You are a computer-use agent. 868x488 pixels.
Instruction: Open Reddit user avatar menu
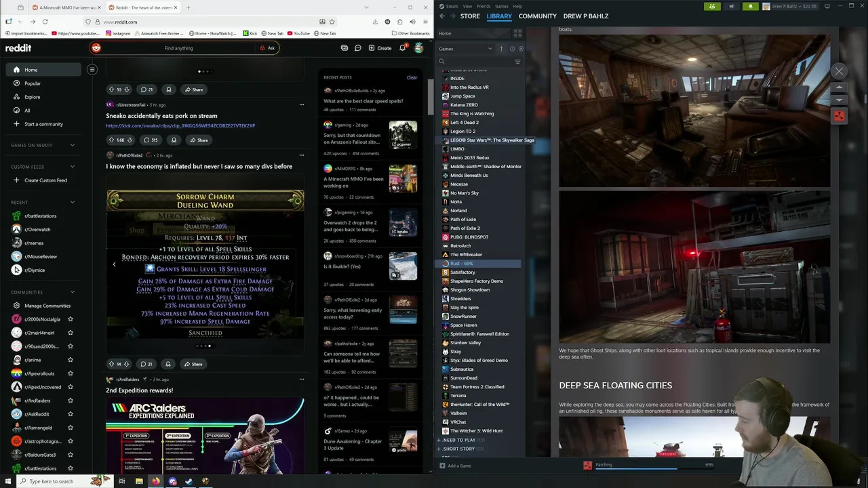[419, 48]
